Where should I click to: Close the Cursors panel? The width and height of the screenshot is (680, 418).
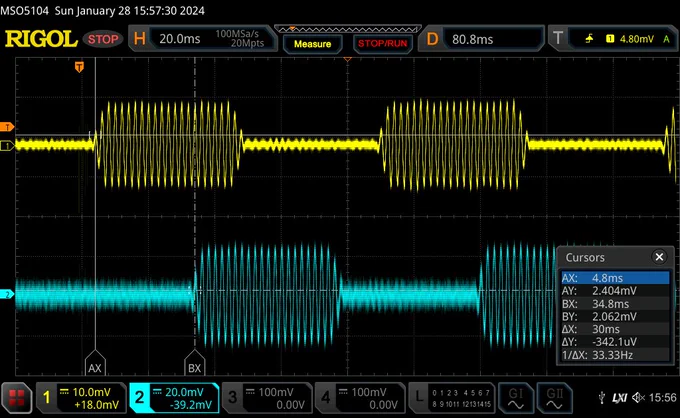pyautogui.click(x=659, y=257)
